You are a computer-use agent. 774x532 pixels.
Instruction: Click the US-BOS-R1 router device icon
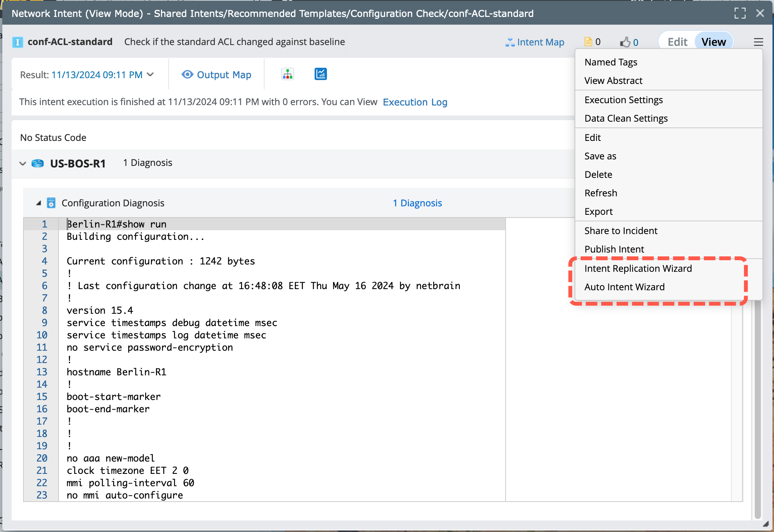pyautogui.click(x=37, y=163)
